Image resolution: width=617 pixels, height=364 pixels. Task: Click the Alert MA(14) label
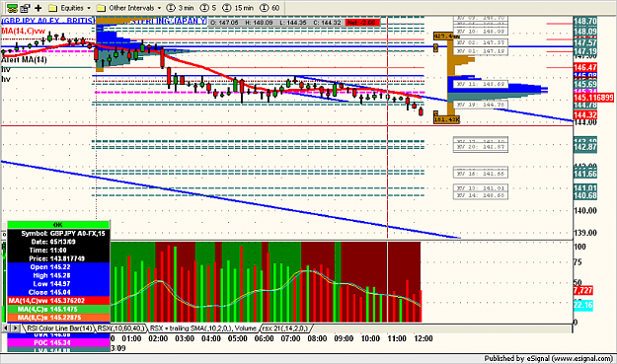24,60
